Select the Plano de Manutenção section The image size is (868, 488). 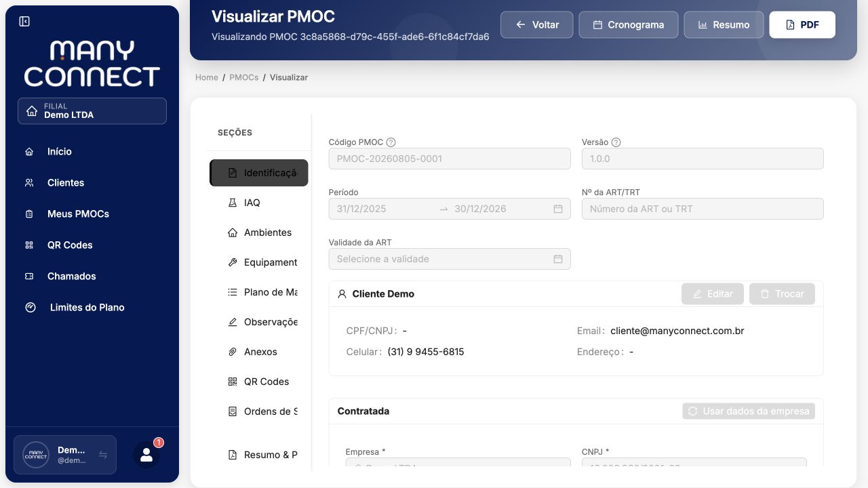pyautogui.click(x=259, y=292)
